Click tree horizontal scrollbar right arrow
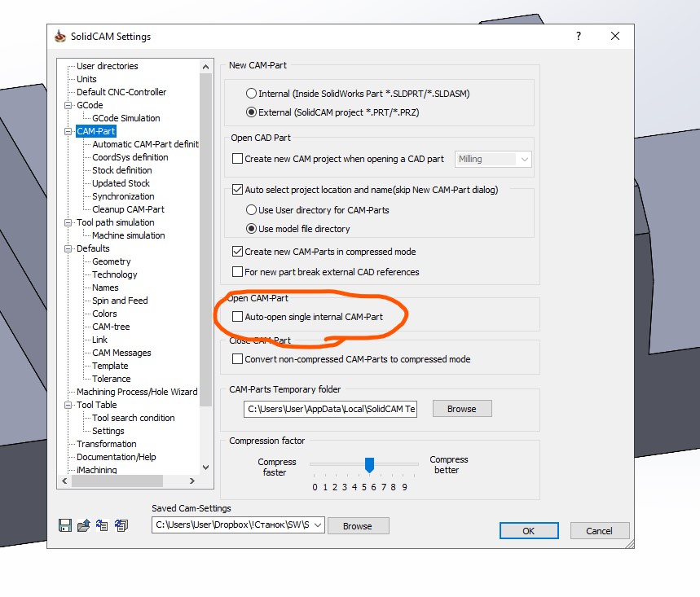The height and width of the screenshot is (597, 700). pos(192,481)
